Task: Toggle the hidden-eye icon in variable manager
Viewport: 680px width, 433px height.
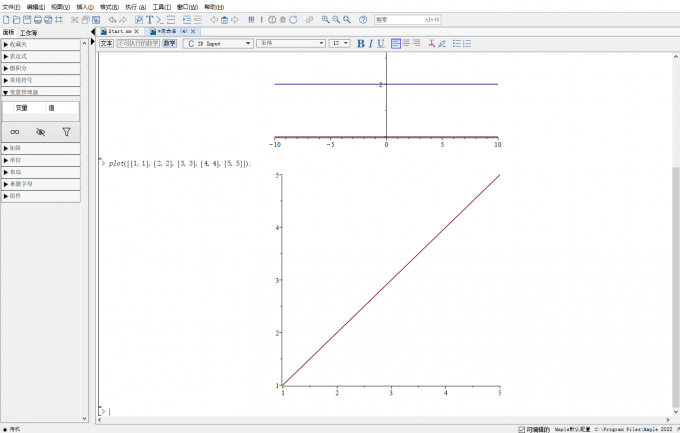Action: point(40,131)
